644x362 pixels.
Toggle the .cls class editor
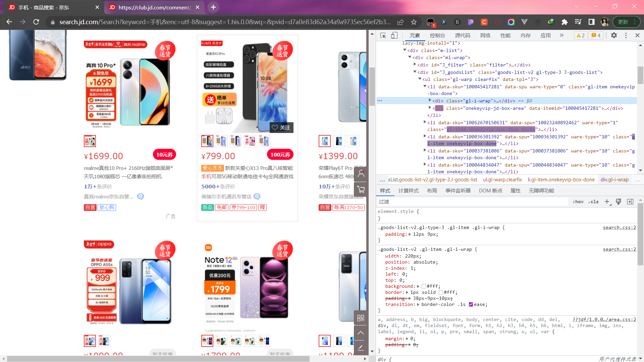pos(593,201)
